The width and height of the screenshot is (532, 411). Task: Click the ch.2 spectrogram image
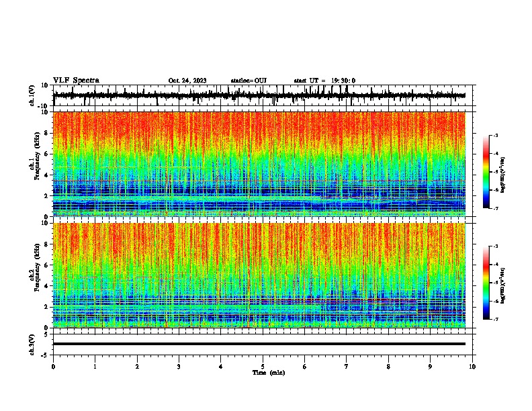[259, 275]
